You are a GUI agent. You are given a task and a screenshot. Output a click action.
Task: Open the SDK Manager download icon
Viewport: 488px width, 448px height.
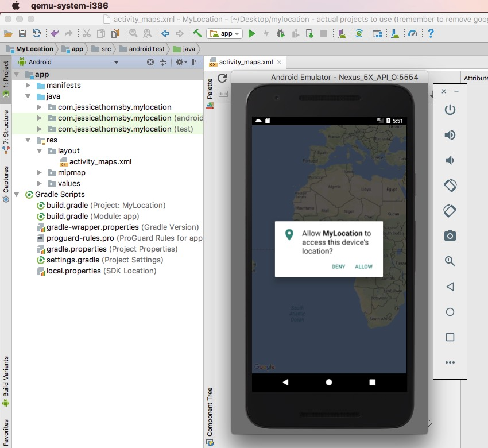(x=395, y=34)
